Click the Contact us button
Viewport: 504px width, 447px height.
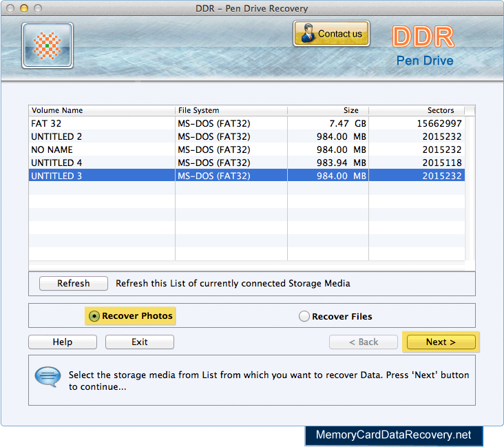click(x=331, y=34)
